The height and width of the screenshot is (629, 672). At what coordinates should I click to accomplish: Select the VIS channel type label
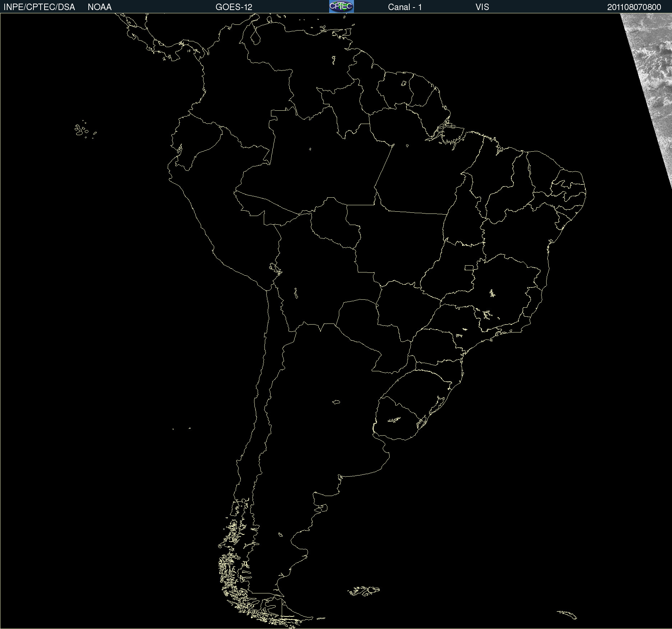pyautogui.click(x=482, y=7)
